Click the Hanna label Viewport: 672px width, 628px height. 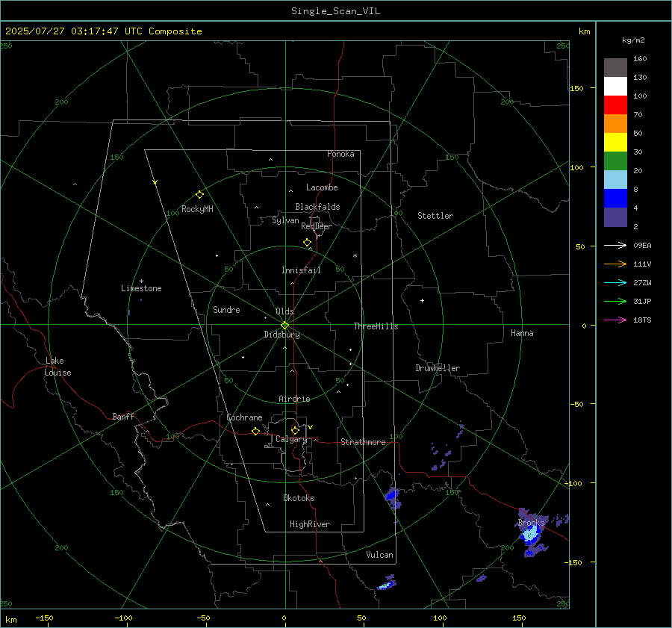click(x=522, y=333)
